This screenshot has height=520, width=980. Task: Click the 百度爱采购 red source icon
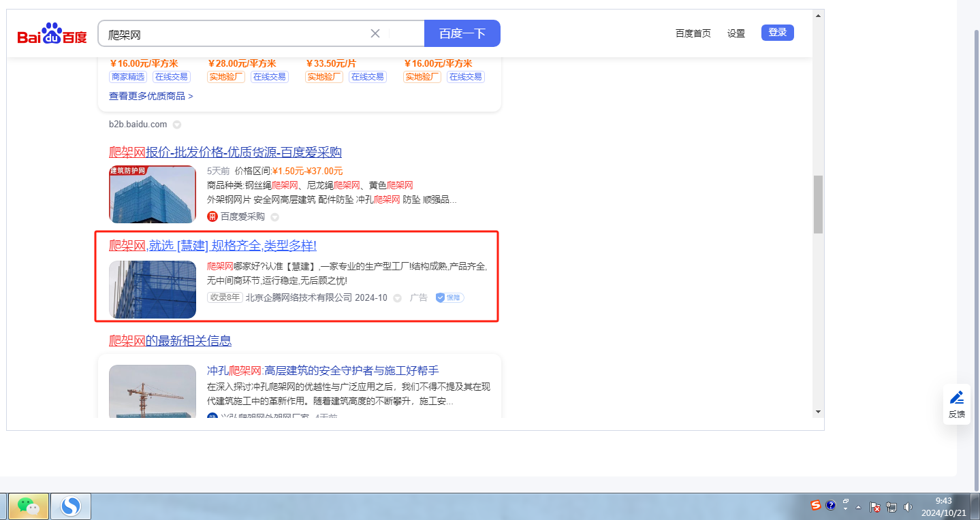point(212,216)
